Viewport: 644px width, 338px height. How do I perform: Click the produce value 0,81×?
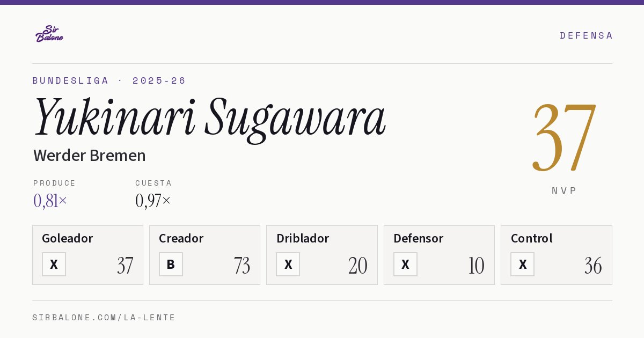pyautogui.click(x=50, y=201)
